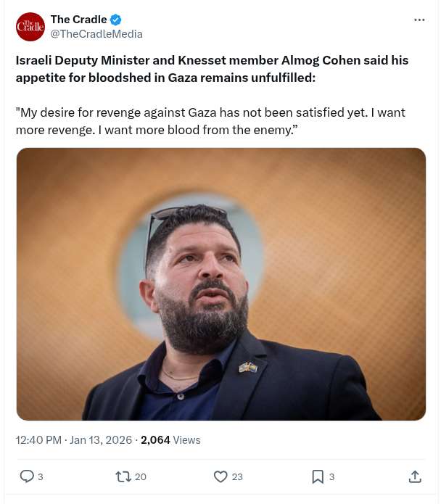This screenshot has width=441, height=504.
Task: View the 2,064 Views analytics
Action: pos(170,440)
